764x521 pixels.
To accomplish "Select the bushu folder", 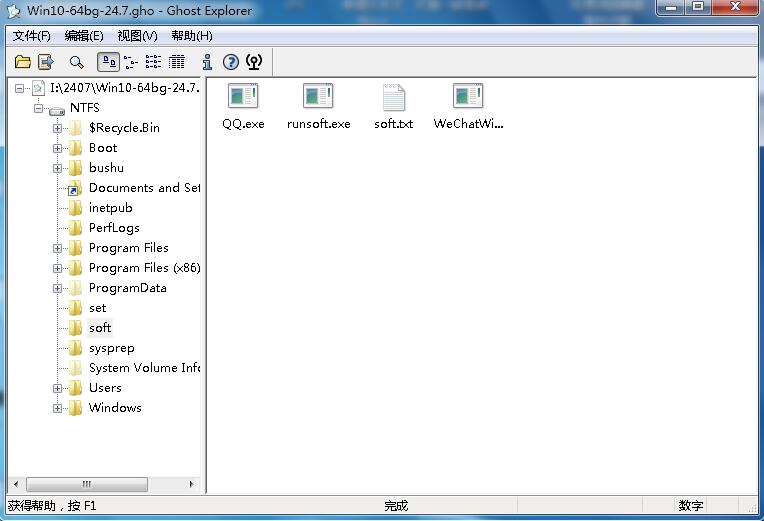I will click(106, 168).
